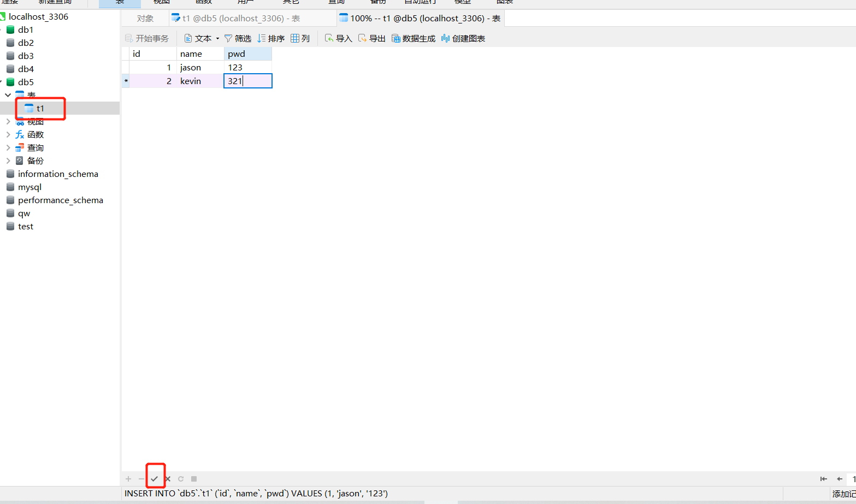Select the cell containing 123
Screen dimensions: 856x504
point(248,67)
